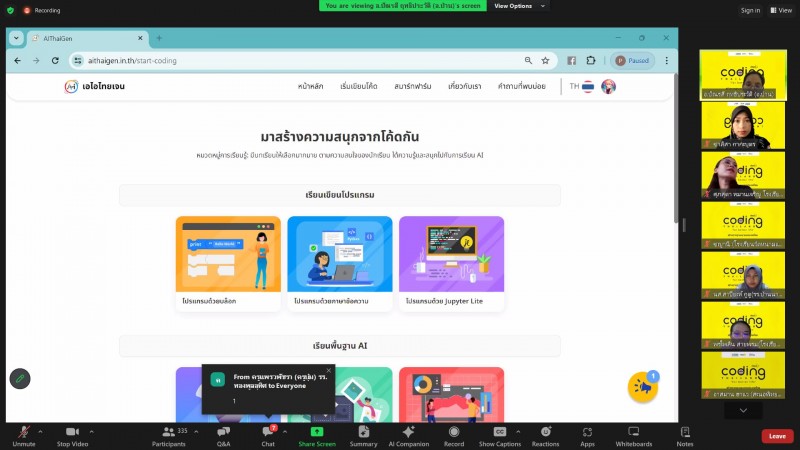This screenshot has height=450, width=800.
Task: Click Sign in at top right
Action: pos(750,10)
